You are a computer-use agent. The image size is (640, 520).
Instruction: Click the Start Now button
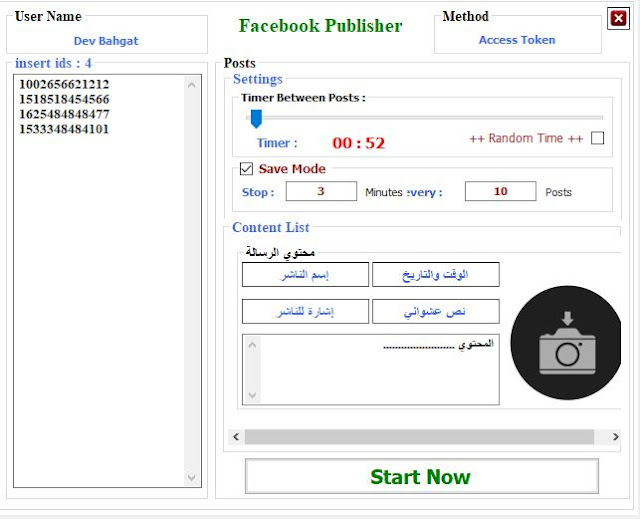[x=422, y=476]
